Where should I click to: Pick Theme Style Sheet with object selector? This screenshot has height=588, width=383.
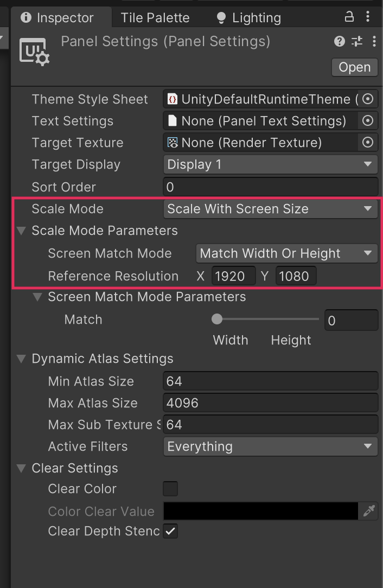tap(368, 99)
